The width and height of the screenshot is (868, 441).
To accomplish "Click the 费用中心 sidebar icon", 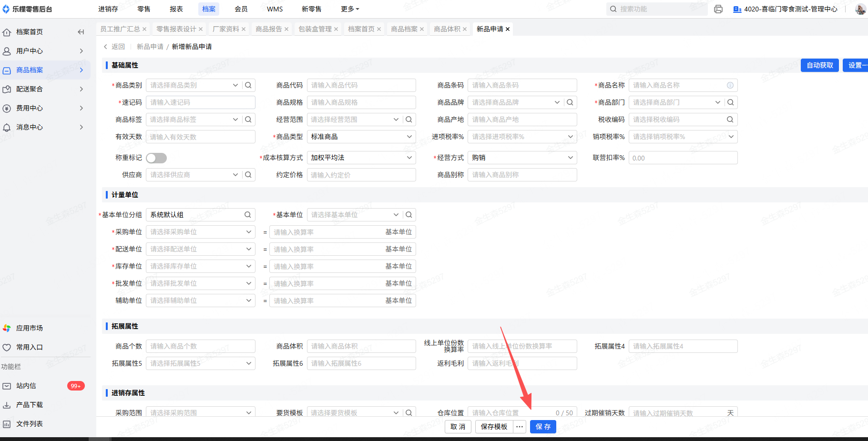I will (x=7, y=108).
